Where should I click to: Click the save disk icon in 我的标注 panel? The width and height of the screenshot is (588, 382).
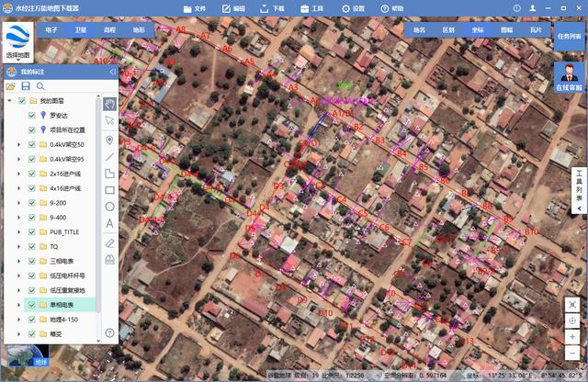[x=26, y=86]
